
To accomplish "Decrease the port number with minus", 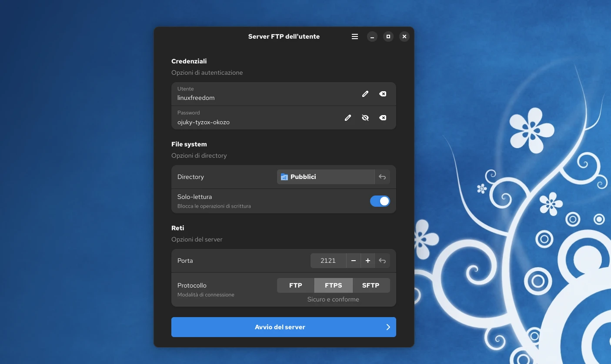I will pos(354,261).
